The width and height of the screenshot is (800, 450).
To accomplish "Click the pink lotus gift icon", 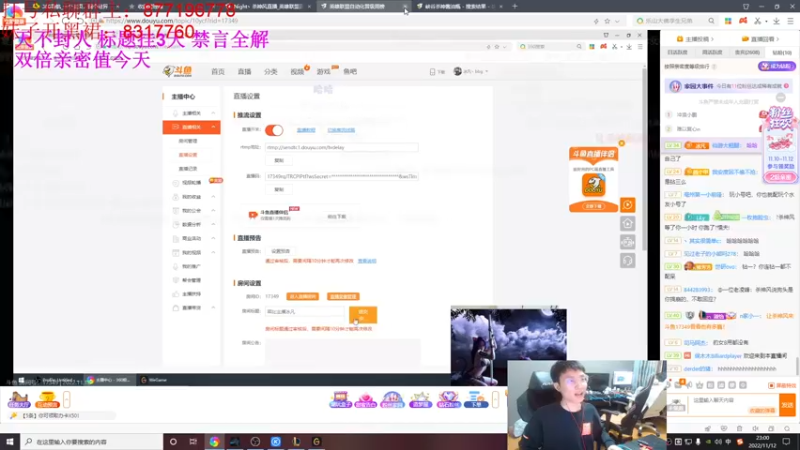I will click(365, 399).
